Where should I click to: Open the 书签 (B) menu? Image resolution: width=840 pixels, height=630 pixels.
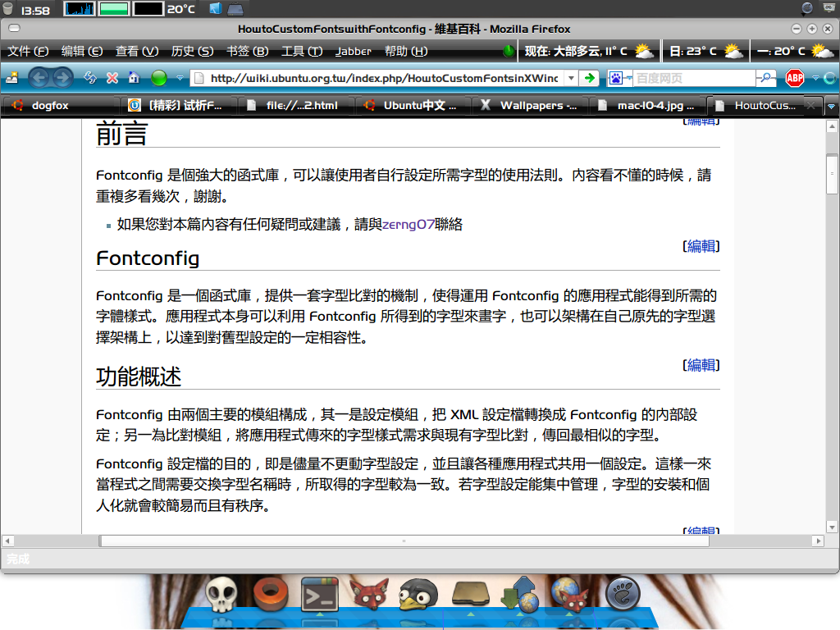(x=248, y=52)
